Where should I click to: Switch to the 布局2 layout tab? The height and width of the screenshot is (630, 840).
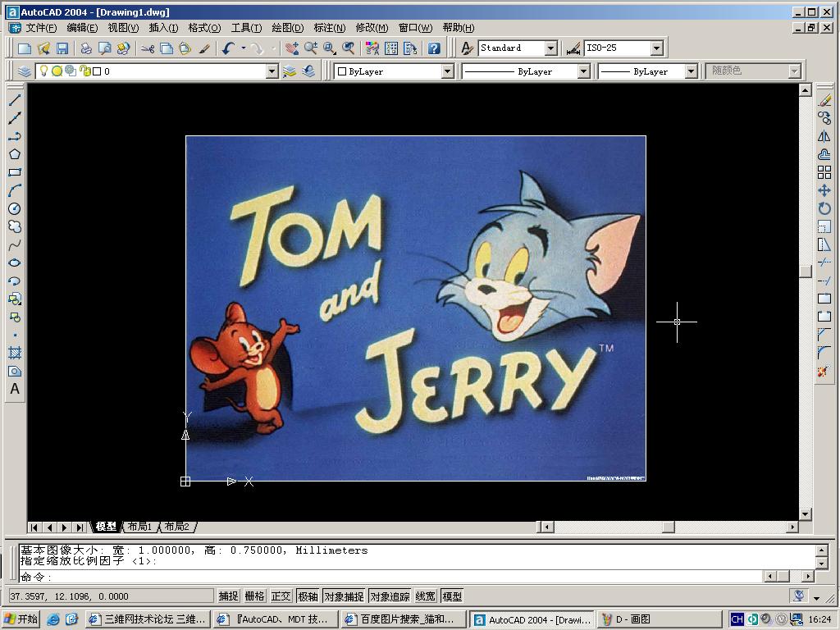coord(177,527)
